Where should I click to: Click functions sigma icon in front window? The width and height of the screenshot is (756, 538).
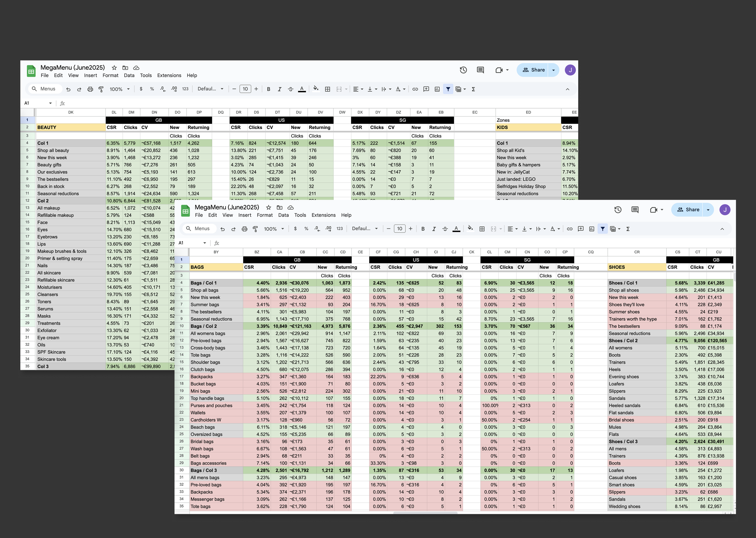(628, 229)
